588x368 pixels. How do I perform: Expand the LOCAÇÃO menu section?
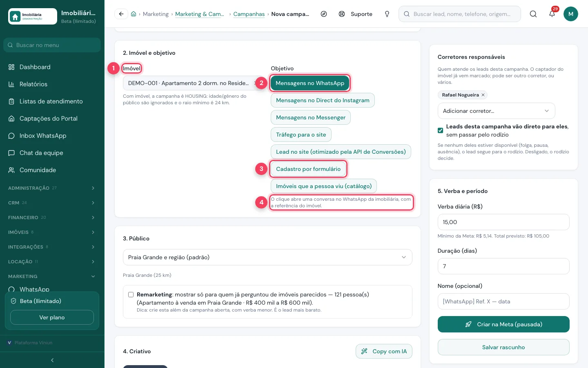(x=52, y=262)
